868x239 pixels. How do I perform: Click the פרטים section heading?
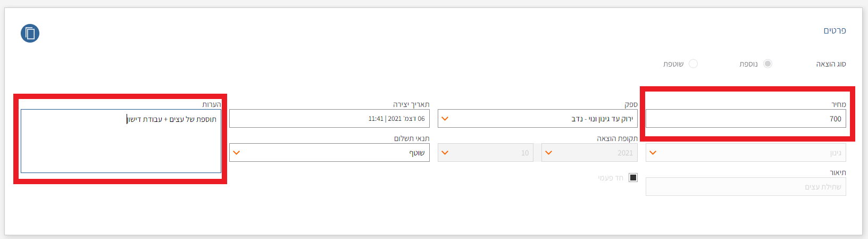click(834, 31)
